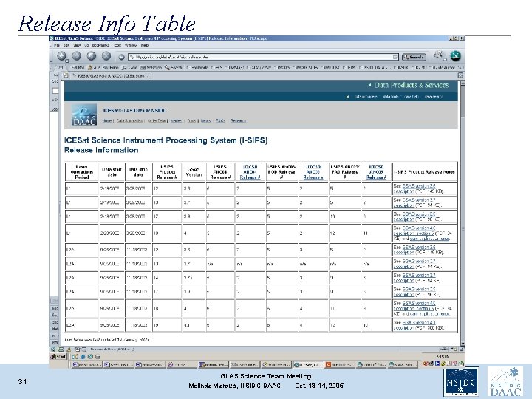The height and width of the screenshot is (399, 532).
Task: Open the Window menu
Action: coord(131,45)
